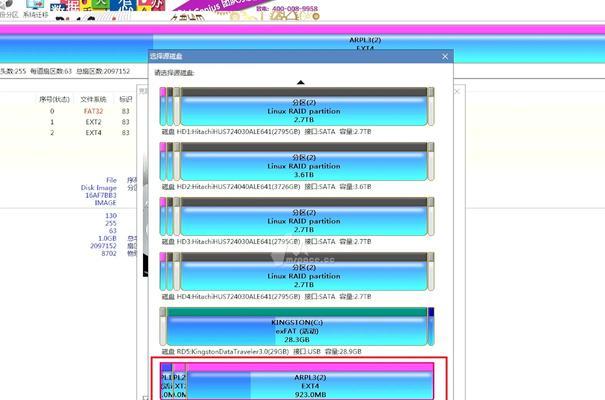Click the 备份分区 backup partition toolbar icon
The image size is (605, 400).
8,9
